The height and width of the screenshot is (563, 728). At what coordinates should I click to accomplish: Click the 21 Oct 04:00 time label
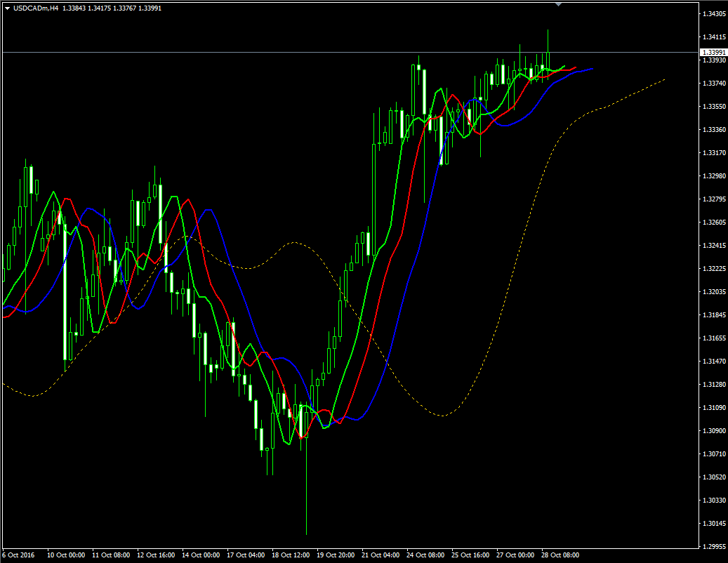point(380,555)
